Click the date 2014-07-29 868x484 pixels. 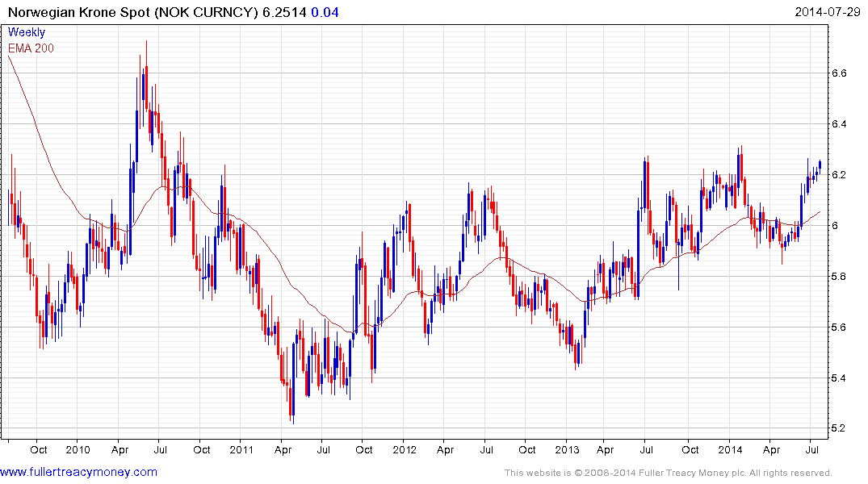pos(828,11)
